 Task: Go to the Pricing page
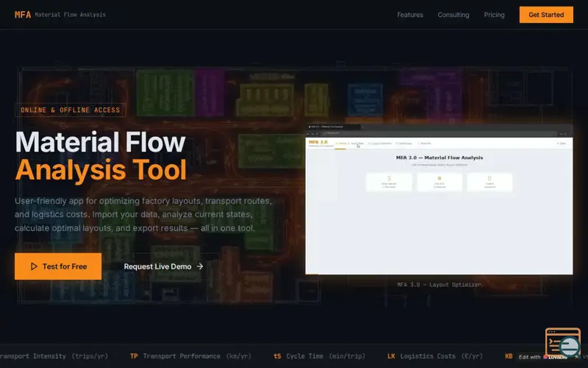(494, 15)
